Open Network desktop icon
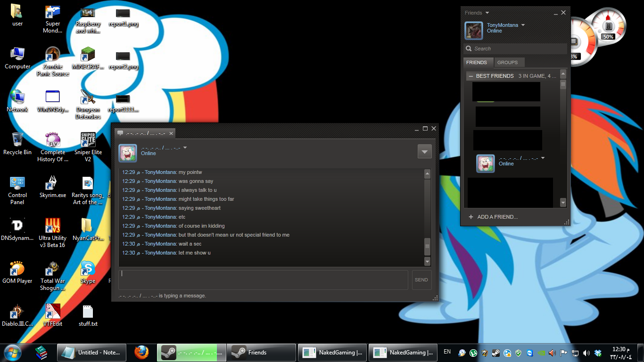The width and height of the screenshot is (644, 362). click(x=17, y=100)
